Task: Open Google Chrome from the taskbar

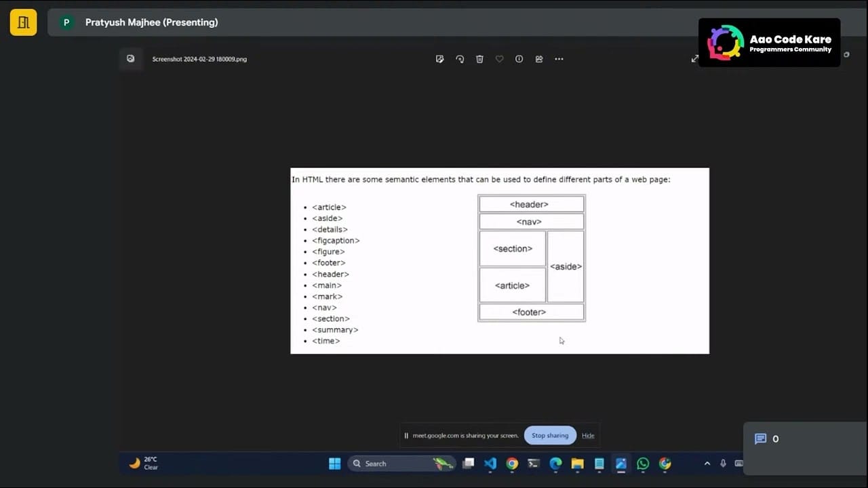Action: tap(512, 464)
